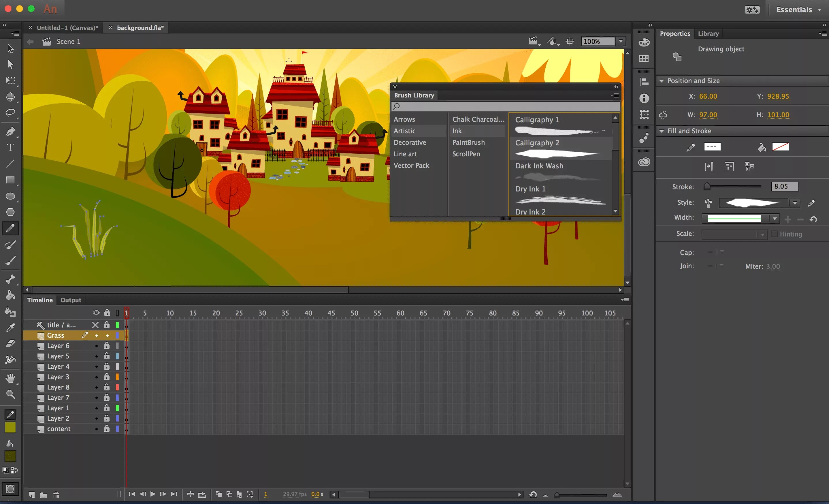Click the eye icon show/hide all layers
829x504 pixels.
pyautogui.click(x=96, y=313)
